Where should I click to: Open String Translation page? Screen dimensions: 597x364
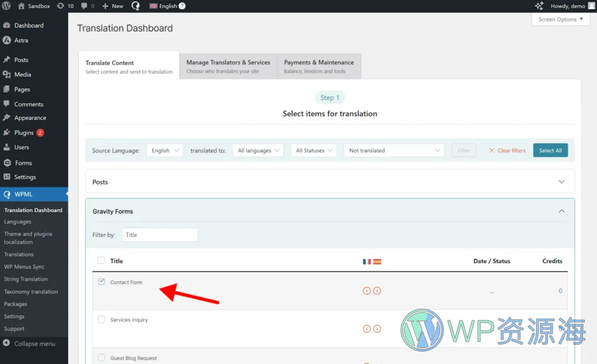tap(26, 279)
